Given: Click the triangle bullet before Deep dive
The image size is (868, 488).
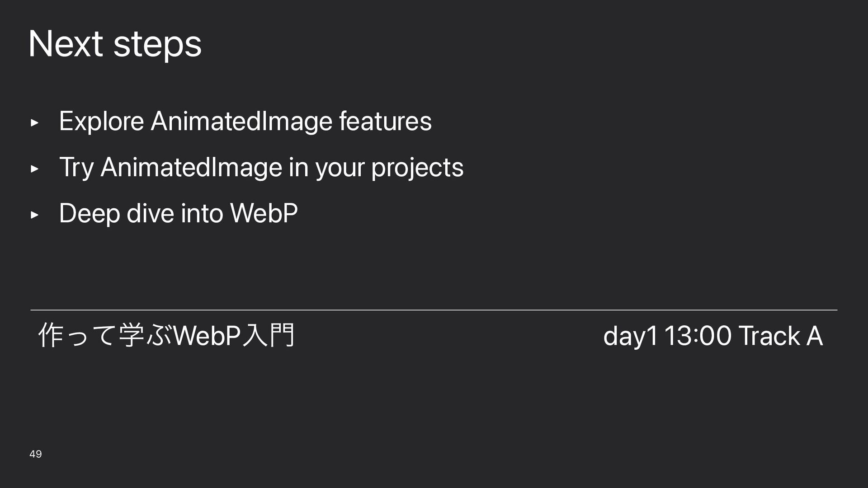Looking at the screenshot, I should click(34, 215).
